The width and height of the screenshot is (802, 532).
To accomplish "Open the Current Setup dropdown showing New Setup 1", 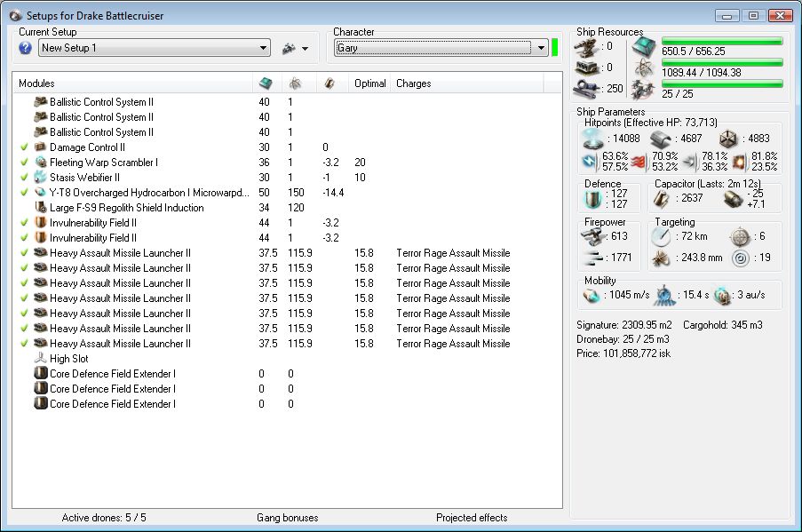I will [x=155, y=48].
